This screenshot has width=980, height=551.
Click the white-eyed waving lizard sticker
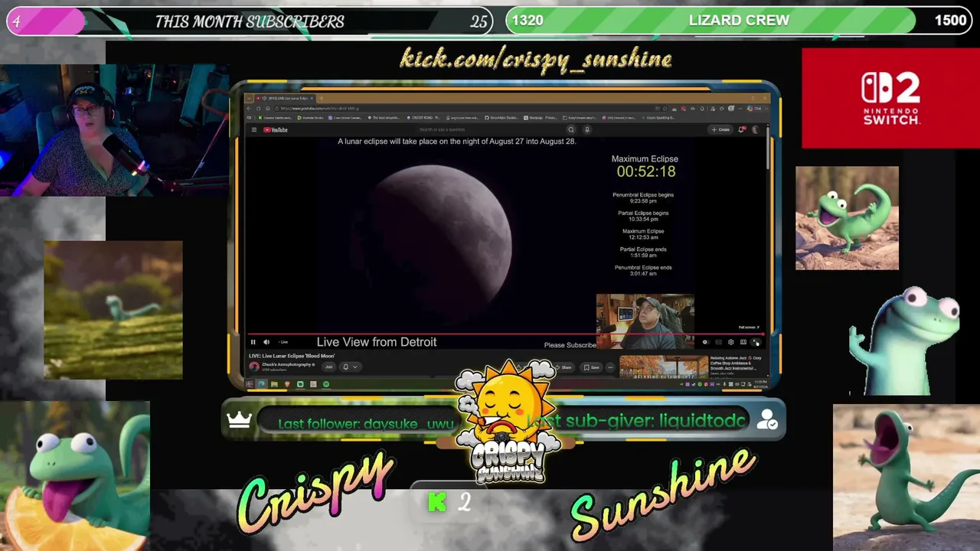[x=905, y=342]
